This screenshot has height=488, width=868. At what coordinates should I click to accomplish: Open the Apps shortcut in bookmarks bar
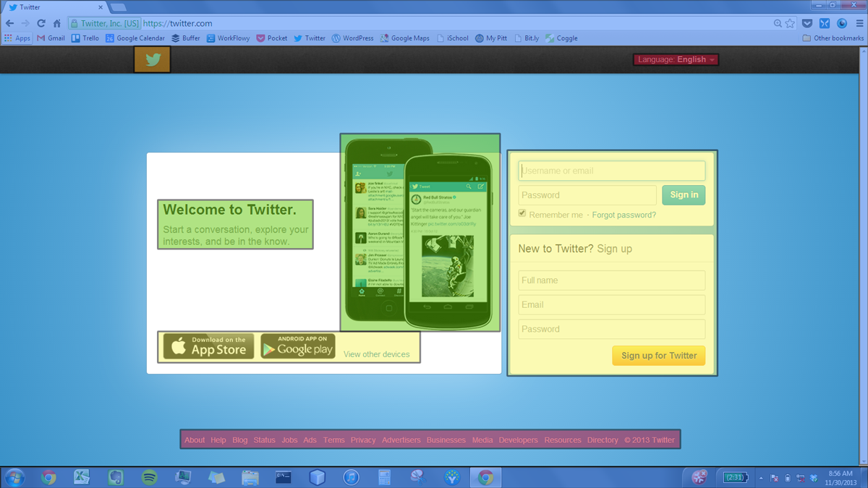17,38
